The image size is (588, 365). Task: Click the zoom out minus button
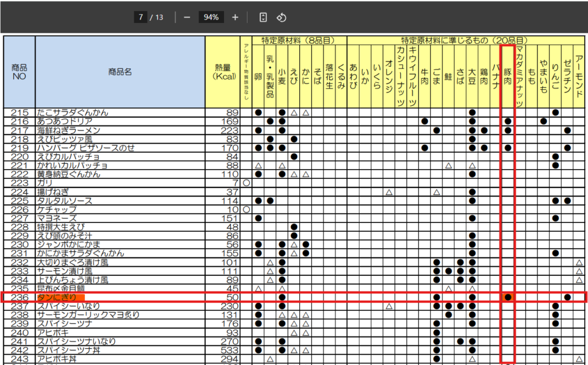187,17
